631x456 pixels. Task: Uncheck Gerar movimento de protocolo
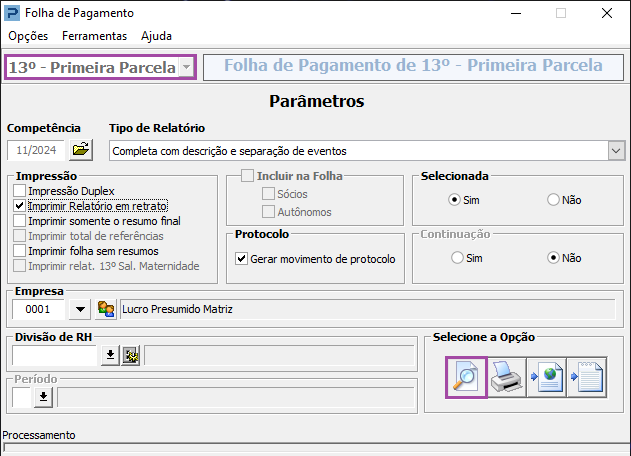241,258
